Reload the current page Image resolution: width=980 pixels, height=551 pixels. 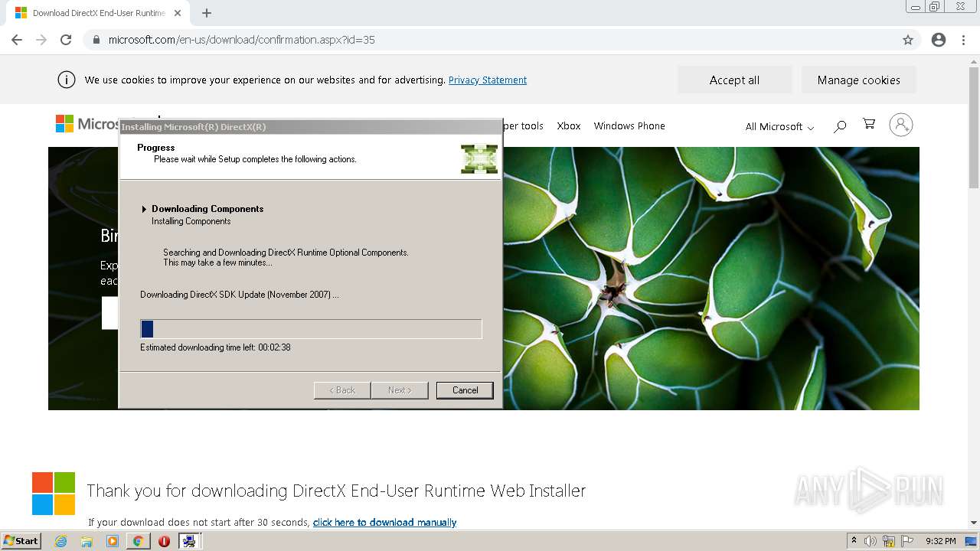pos(66,40)
